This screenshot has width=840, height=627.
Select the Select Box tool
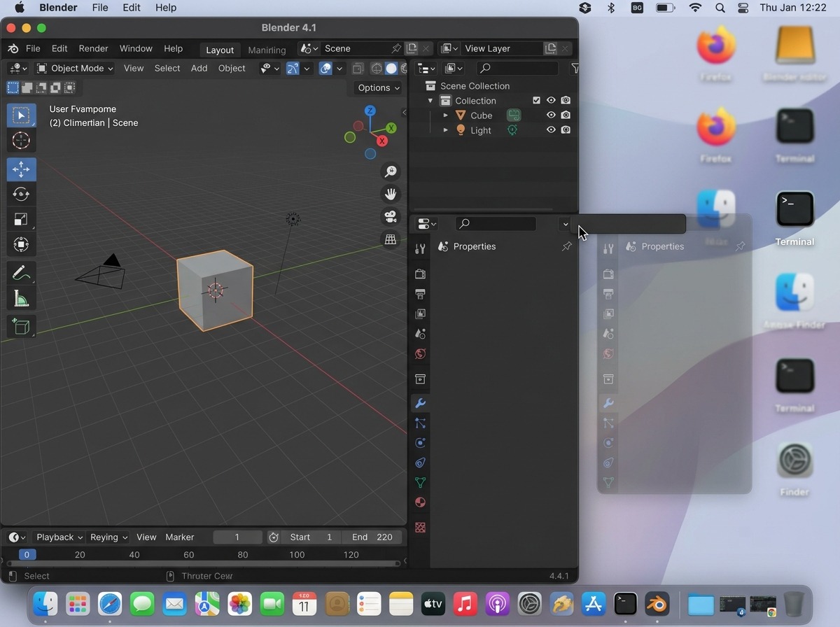click(x=21, y=115)
